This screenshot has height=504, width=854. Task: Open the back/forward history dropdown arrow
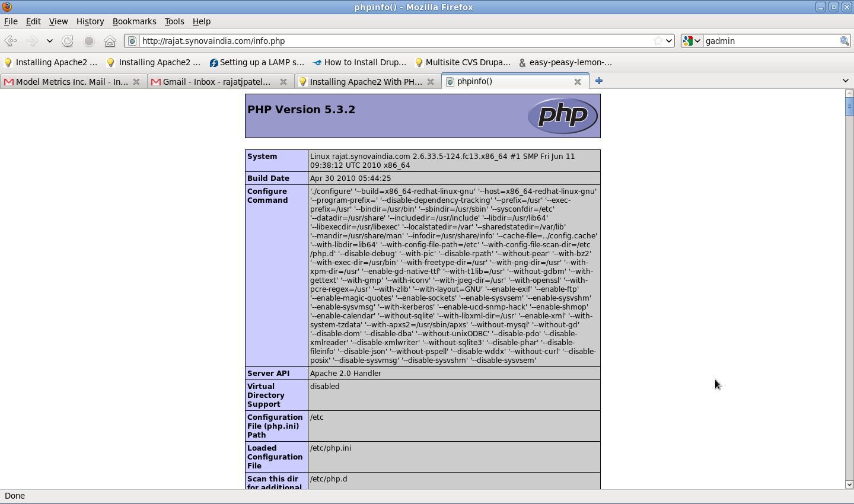pos(50,41)
